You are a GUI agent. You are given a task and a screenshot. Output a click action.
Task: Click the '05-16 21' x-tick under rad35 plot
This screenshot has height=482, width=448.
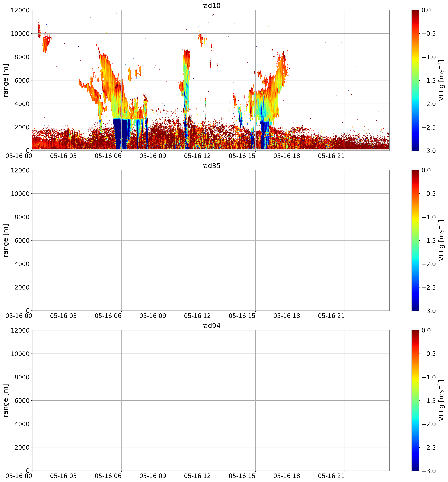click(331, 316)
